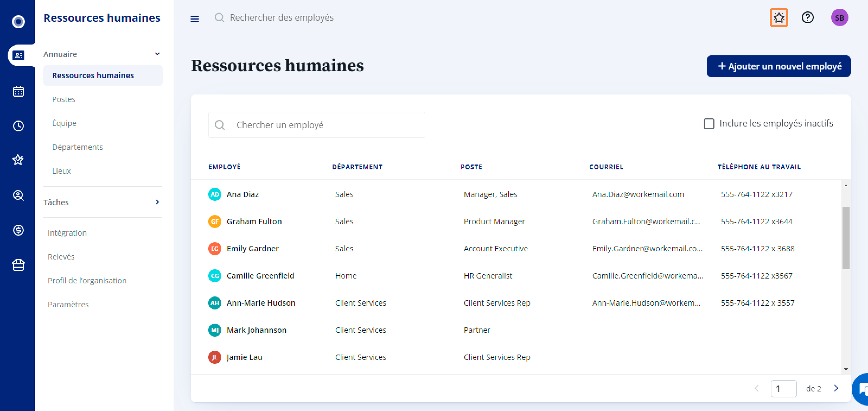Click the table vertical scrollbar thumb
Image resolution: width=868 pixels, height=411 pixels.
(x=846, y=238)
